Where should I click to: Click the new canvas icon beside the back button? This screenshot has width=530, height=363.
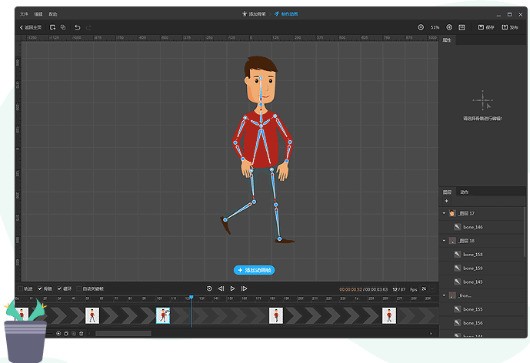(x=52, y=27)
